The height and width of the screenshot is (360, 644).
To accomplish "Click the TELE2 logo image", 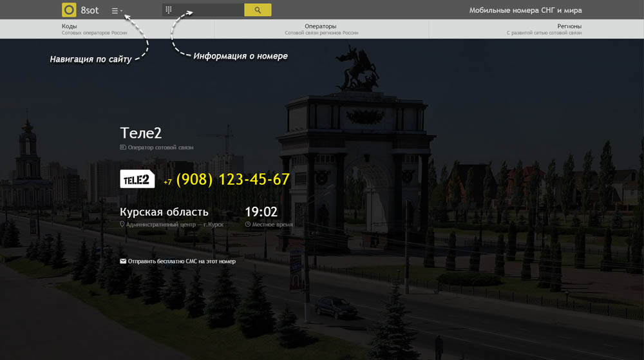I will coord(137,179).
